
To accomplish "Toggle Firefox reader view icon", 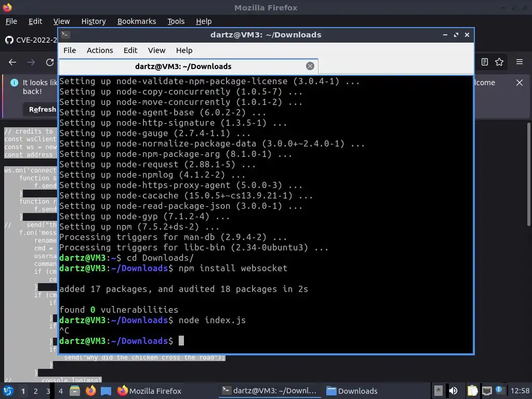I will point(485,62).
